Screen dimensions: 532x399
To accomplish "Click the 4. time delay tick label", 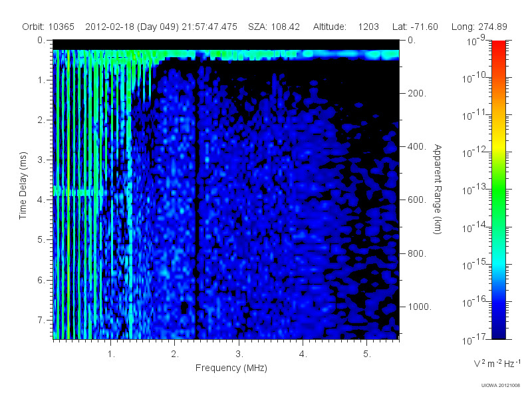I will click(x=41, y=200).
